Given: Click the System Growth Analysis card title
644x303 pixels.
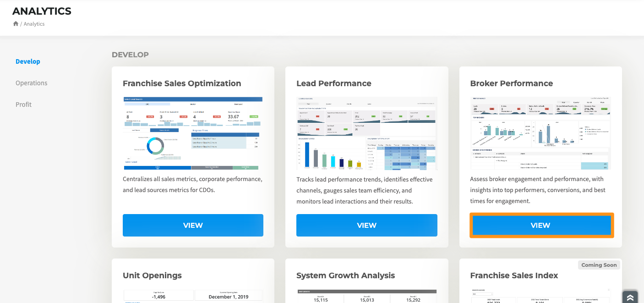Looking at the screenshot, I should click(346, 275).
